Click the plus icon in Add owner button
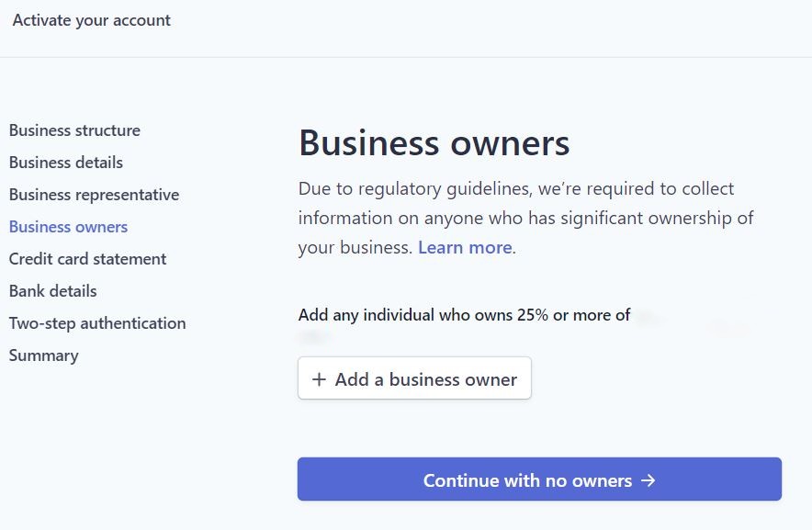812x530 pixels. 319,379
